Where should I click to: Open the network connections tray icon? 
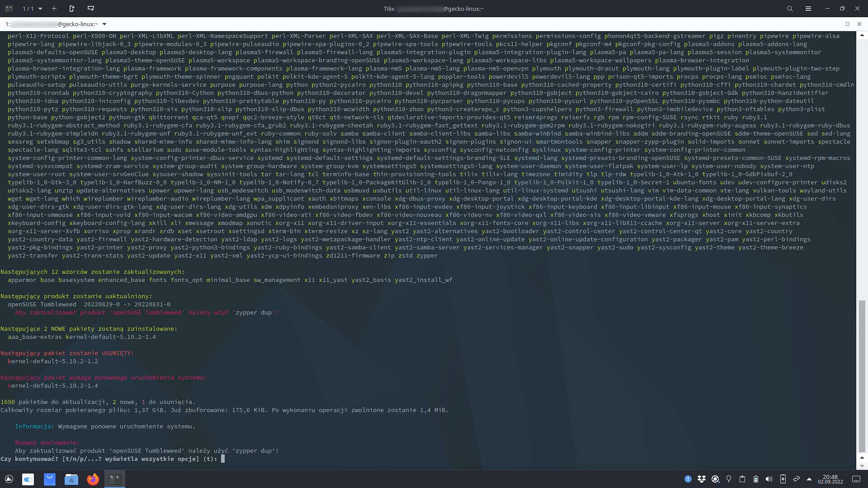[x=797, y=479]
